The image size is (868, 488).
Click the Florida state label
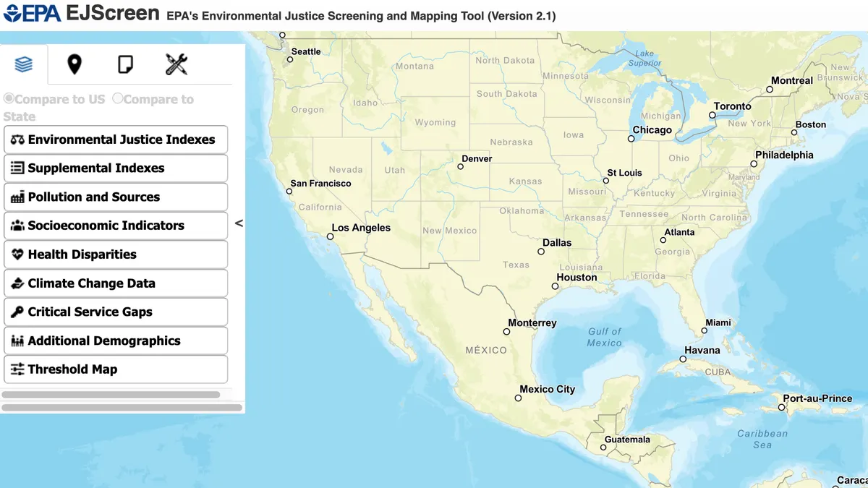click(x=650, y=276)
